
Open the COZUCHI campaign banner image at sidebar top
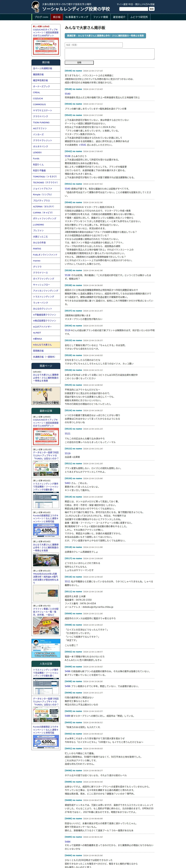(46, 46)
